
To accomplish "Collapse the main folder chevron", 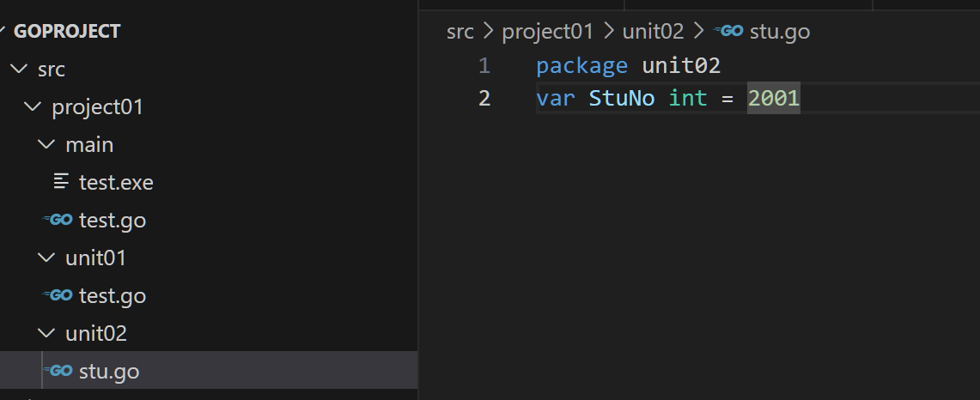I will click(x=46, y=145).
